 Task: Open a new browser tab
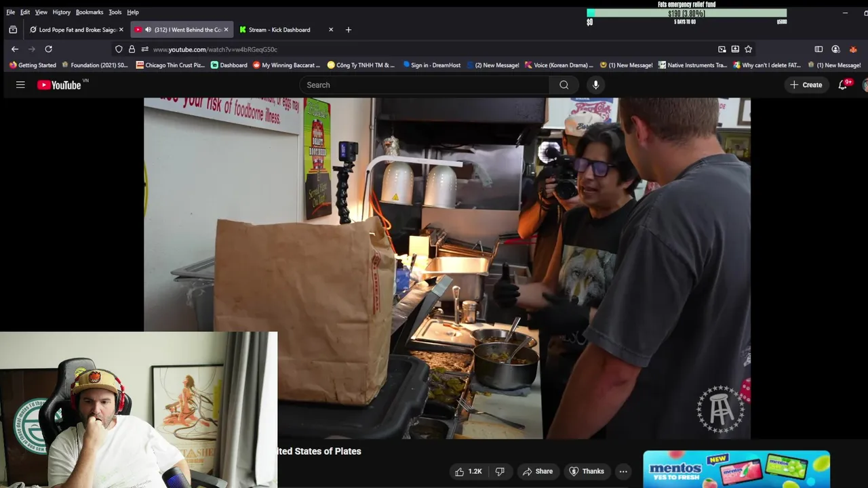click(349, 30)
